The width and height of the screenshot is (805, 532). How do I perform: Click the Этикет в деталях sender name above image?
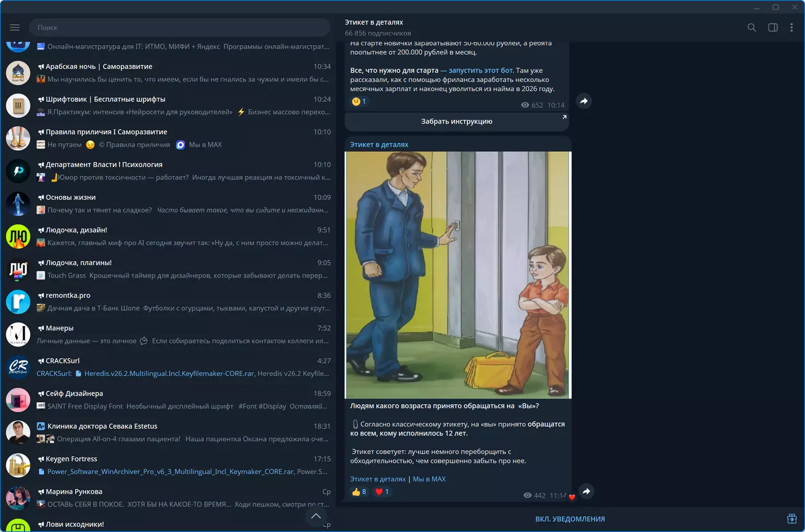(x=379, y=144)
